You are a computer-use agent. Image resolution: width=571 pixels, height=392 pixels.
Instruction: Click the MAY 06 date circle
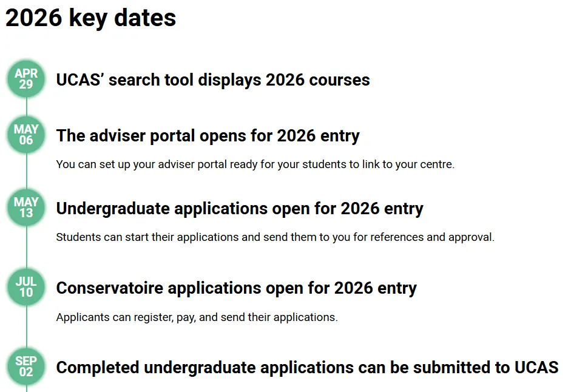tap(26, 135)
